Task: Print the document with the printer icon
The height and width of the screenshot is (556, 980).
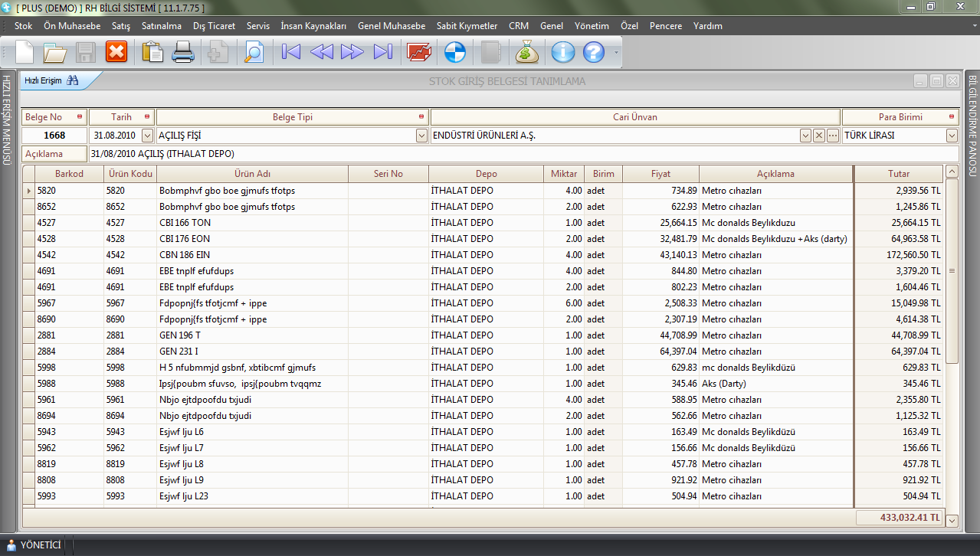Action: [183, 52]
